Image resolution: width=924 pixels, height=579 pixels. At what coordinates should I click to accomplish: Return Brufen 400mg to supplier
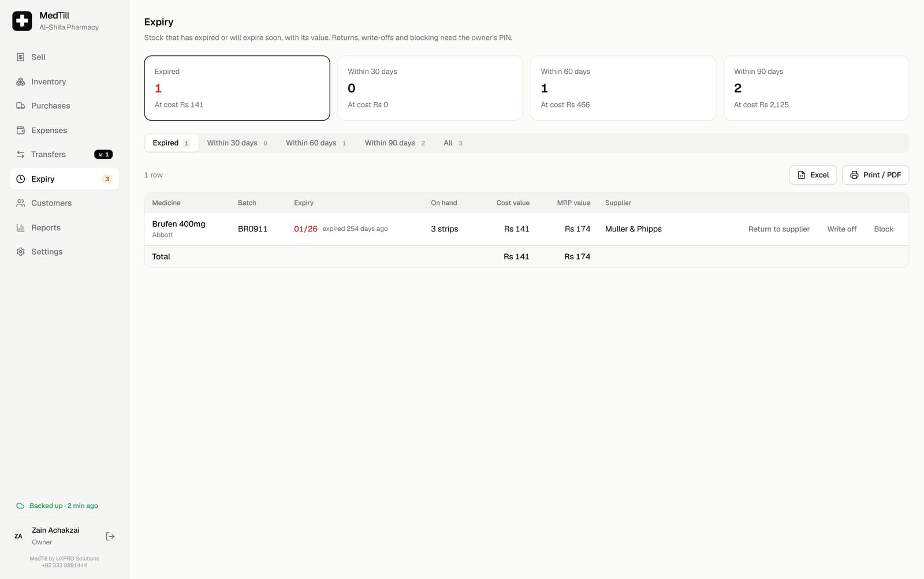779,229
